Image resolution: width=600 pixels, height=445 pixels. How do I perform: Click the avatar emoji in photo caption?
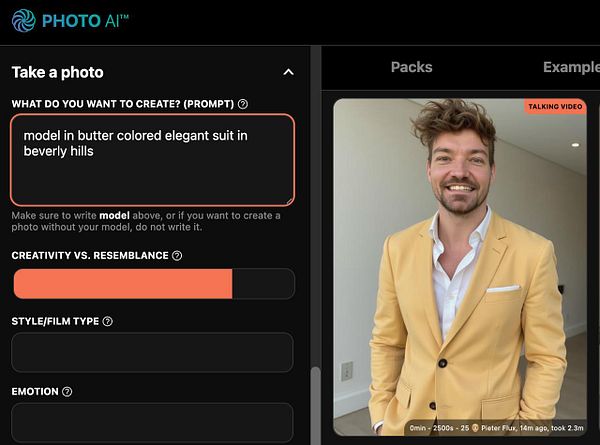click(x=475, y=428)
